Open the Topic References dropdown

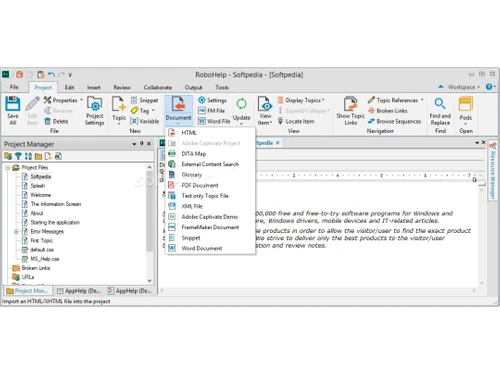tap(396, 100)
